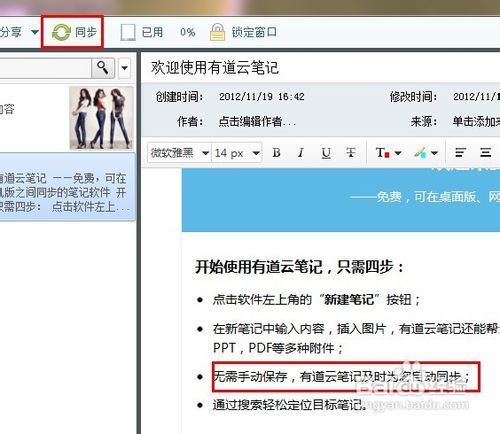The height and width of the screenshot is (434, 500).
Task: Click 点击编辑作者 to edit author
Action: point(257,122)
